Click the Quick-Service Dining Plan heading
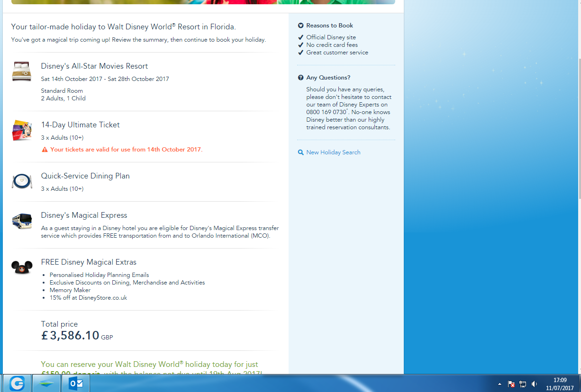The height and width of the screenshot is (392, 581). point(85,176)
